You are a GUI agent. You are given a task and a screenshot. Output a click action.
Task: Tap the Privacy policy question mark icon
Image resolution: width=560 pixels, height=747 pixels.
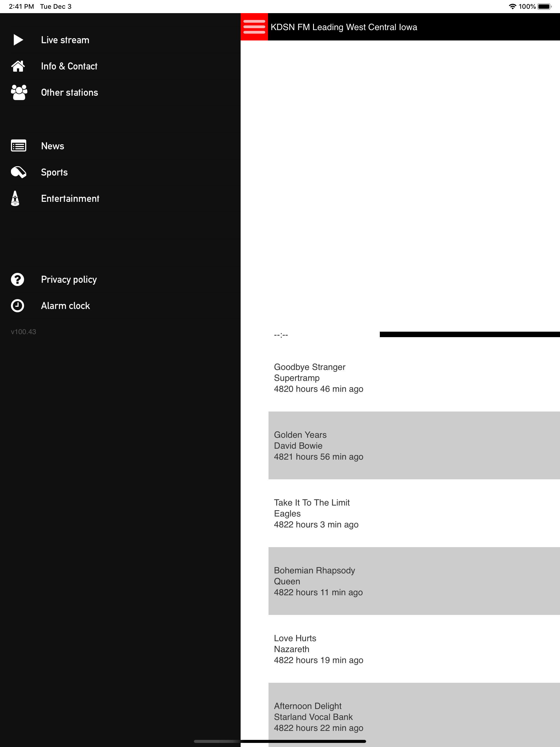coord(17,280)
